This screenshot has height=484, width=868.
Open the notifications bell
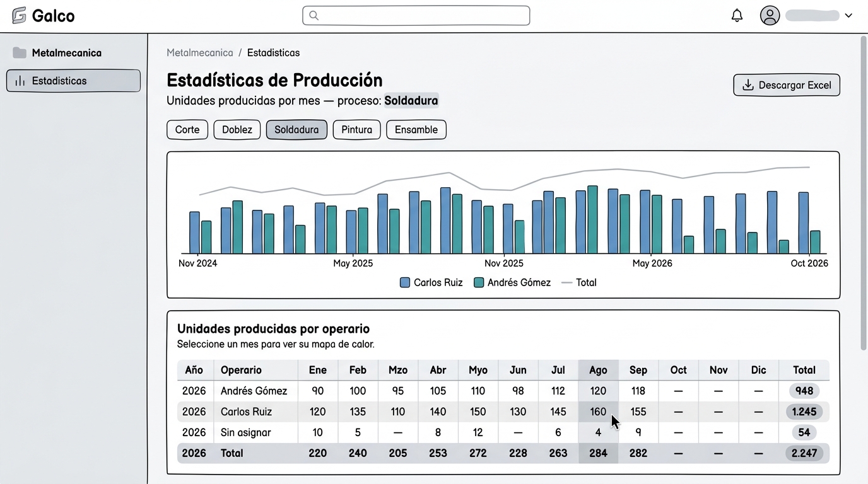[x=737, y=15]
